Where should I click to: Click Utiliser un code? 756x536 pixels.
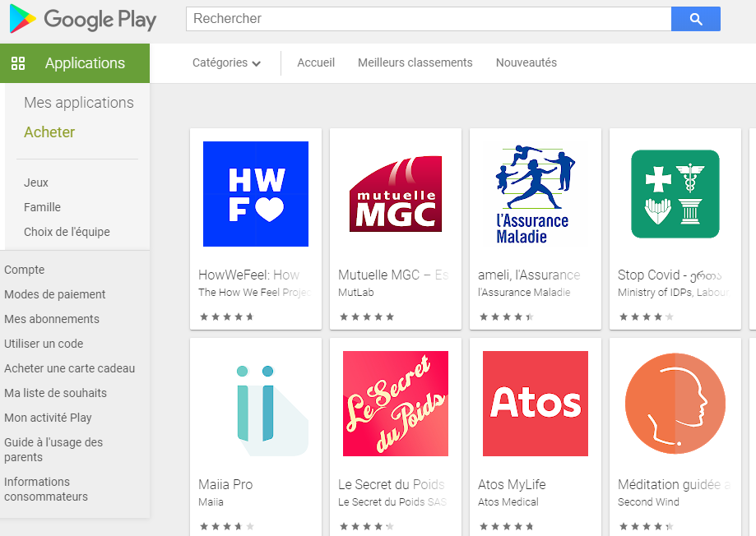tap(44, 344)
